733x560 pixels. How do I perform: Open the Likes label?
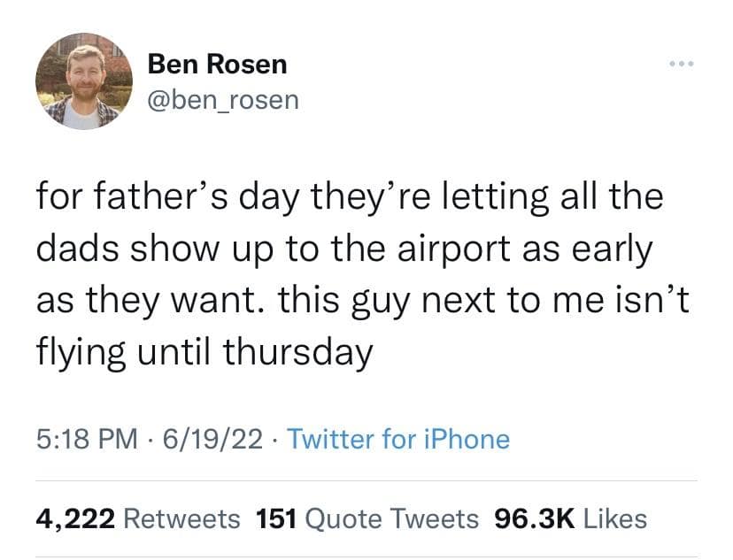pos(613,518)
